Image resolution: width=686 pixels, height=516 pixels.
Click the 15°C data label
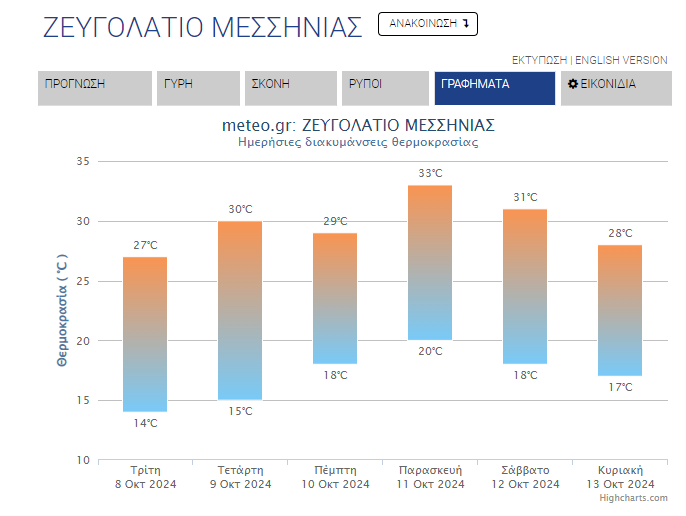click(240, 411)
